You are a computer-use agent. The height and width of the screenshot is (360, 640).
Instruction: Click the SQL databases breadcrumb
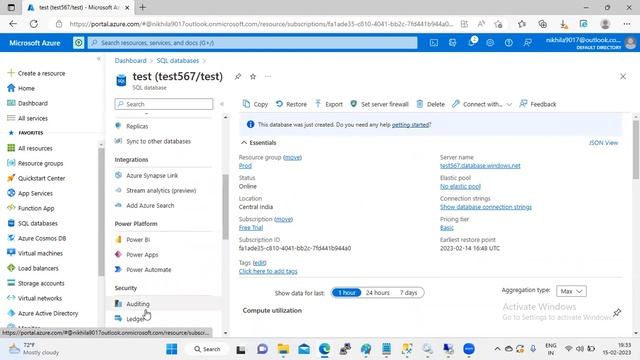(x=178, y=60)
